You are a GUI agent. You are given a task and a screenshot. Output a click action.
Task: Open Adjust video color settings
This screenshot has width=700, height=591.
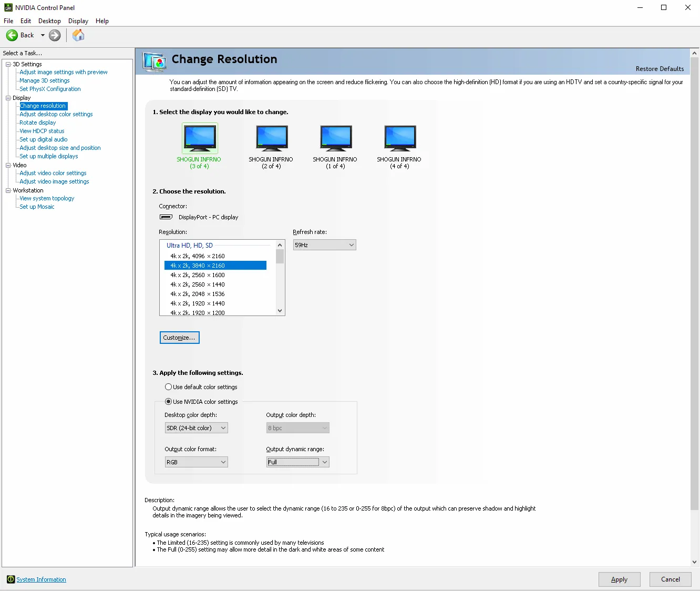click(x=53, y=173)
